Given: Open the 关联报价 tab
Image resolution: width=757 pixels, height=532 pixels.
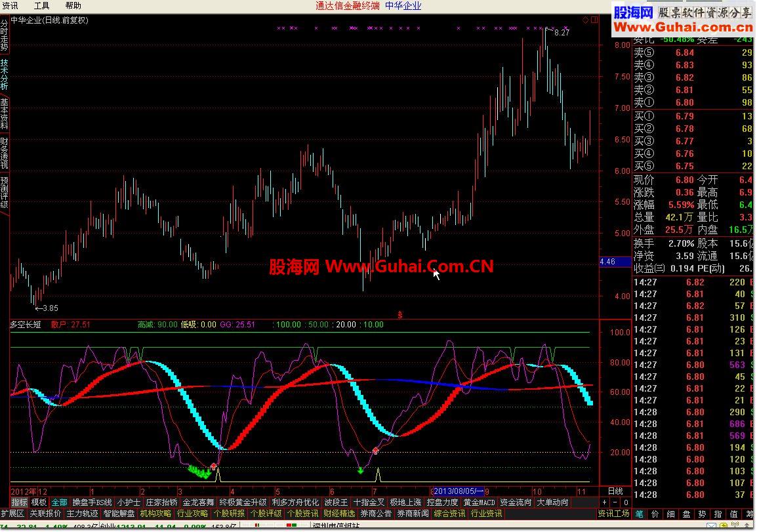Looking at the screenshot, I should (45, 514).
